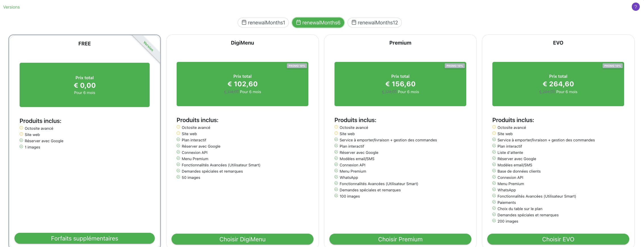Click EVO's PROMO 10% badge

612,66
